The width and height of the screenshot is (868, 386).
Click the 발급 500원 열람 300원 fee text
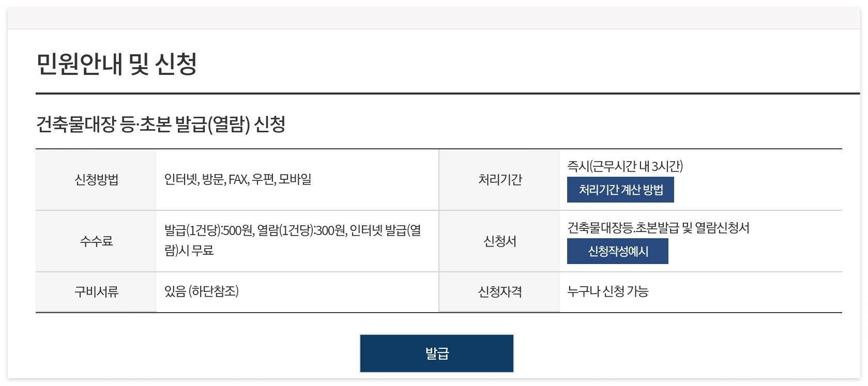(x=292, y=241)
